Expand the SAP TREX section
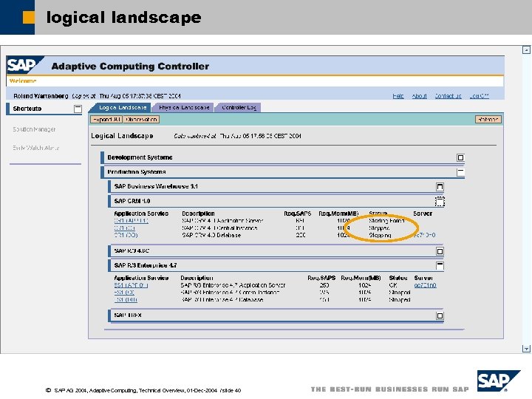Screen dimensions: 532x399 point(440,316)
